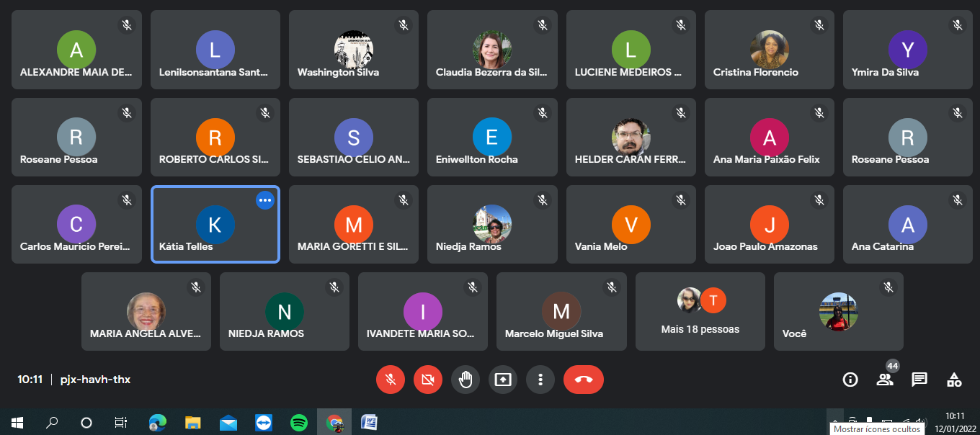Click muted mic icon on 'Você' tile

coord(888,287)
